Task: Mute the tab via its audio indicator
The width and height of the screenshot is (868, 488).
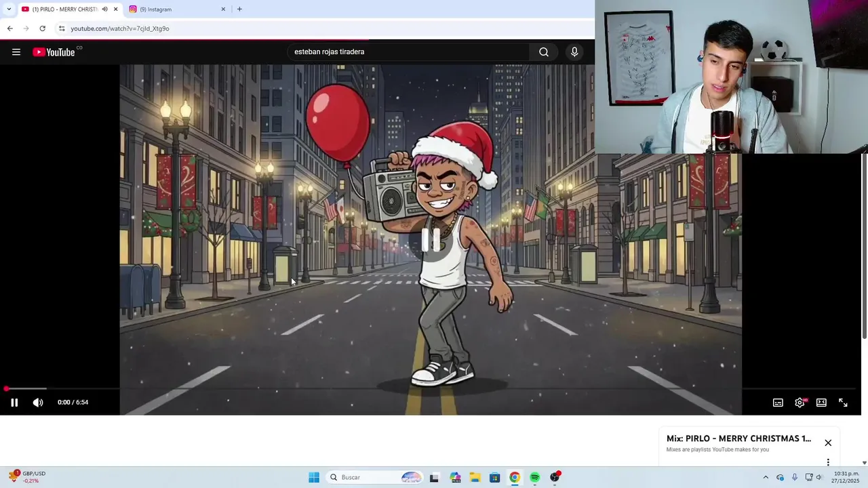Action: click(x=104, y=9)
